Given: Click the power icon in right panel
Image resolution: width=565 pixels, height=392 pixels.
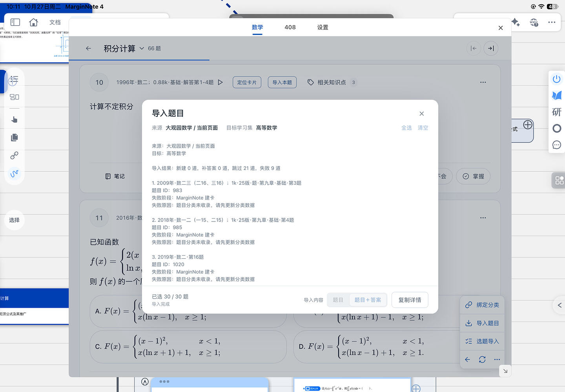Looking at the screenshot, I should pos(556,79).
